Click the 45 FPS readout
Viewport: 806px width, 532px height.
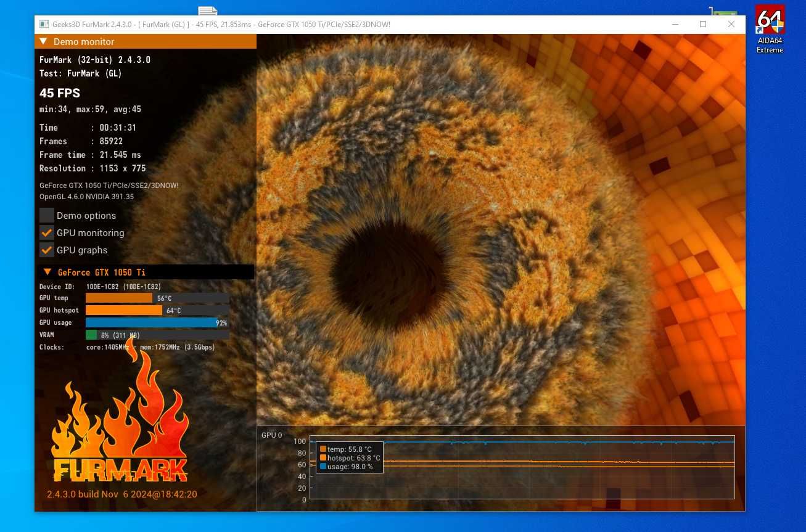(x=60, y=93)
